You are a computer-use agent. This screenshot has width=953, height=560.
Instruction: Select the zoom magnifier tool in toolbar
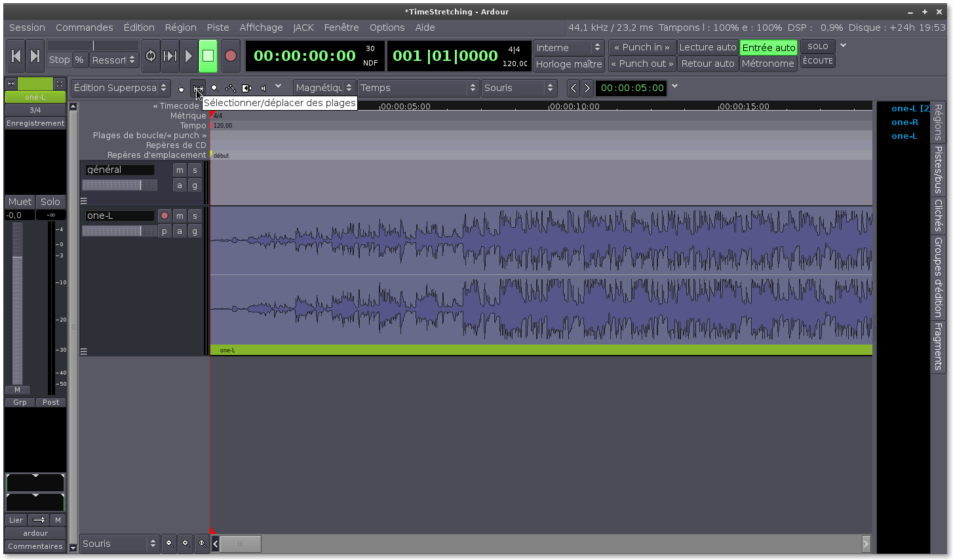tap(214, 88)
